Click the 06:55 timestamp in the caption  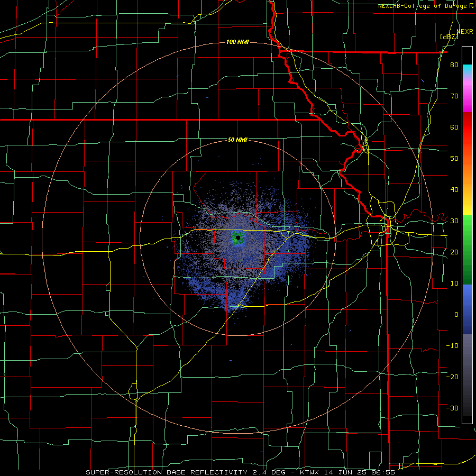[383, 472]
